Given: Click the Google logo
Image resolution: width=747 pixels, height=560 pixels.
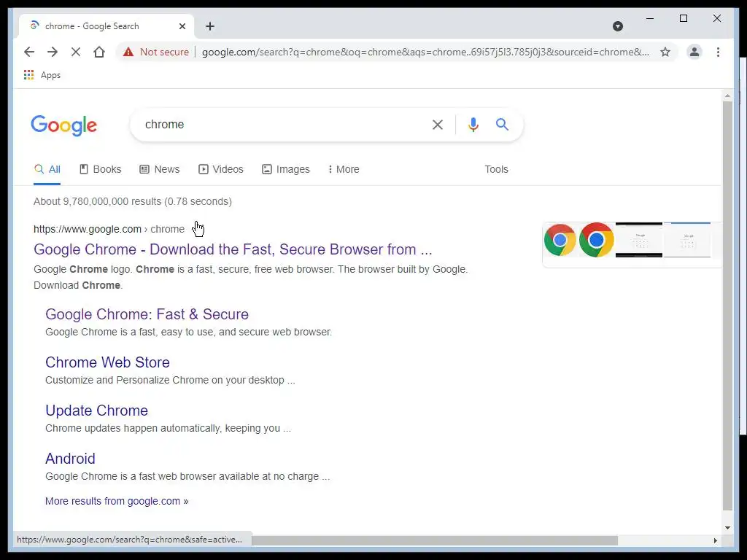Looking at the screenshot, I should 64,125.
